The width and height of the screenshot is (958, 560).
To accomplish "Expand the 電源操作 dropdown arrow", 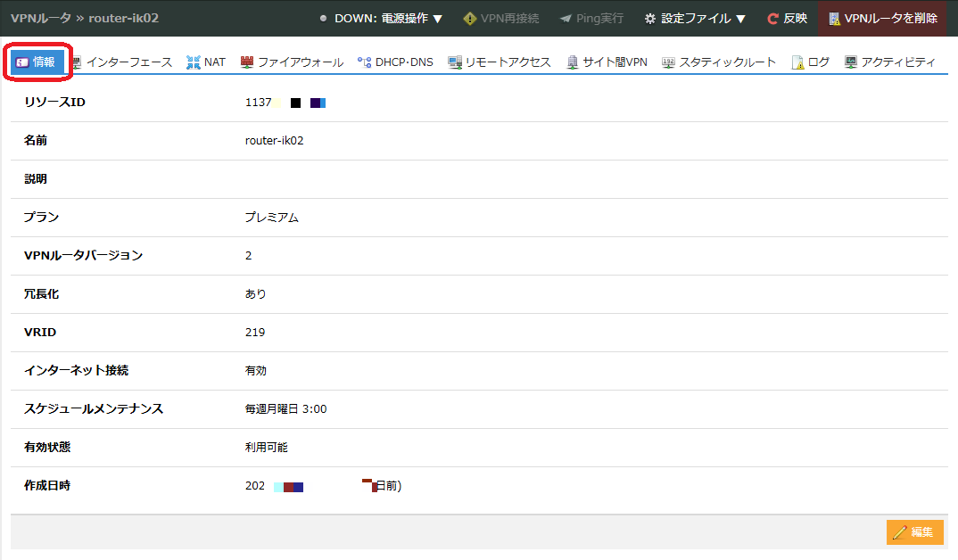I will tap(437, 19).
